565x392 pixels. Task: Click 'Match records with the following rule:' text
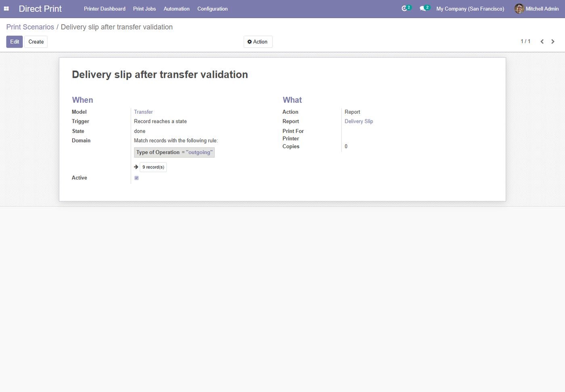(176, 141)
